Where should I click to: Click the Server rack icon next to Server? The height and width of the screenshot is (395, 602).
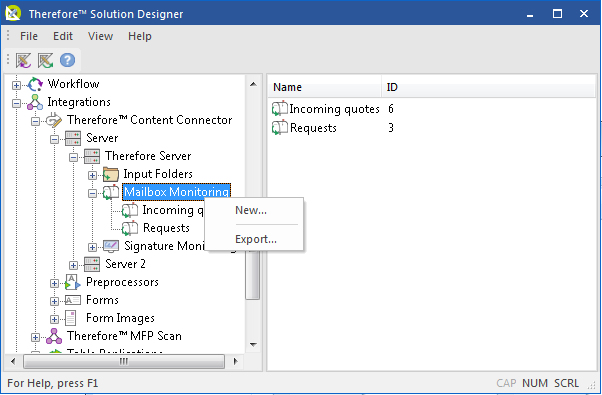(73, 138)
